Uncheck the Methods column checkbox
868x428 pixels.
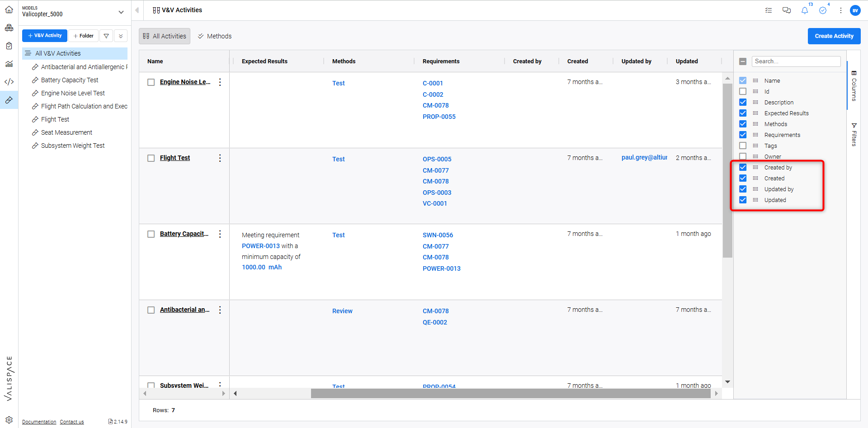[x=743, y=124]
